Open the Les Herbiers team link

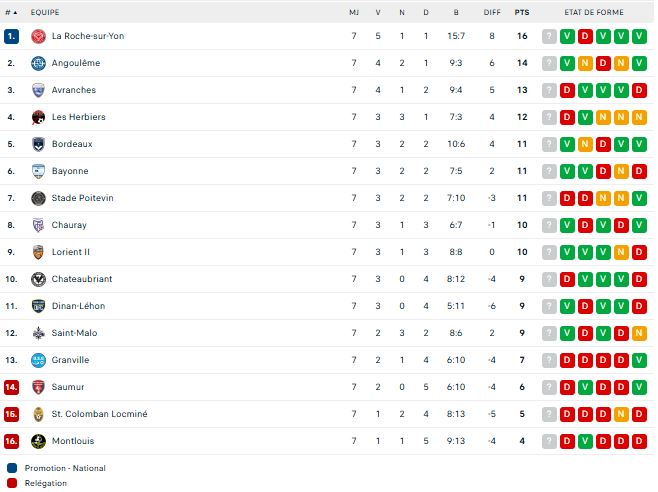point(78,117)
